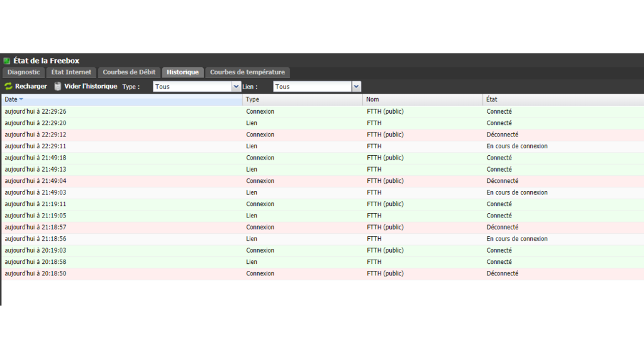The image size is (644, 362).
Task: Click Connecté state in the 21:49:13 row
Action: 499,170
